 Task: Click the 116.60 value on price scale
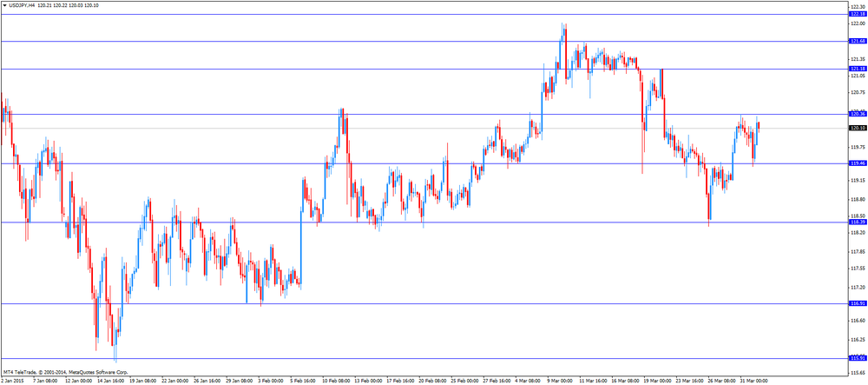point(858,321)
